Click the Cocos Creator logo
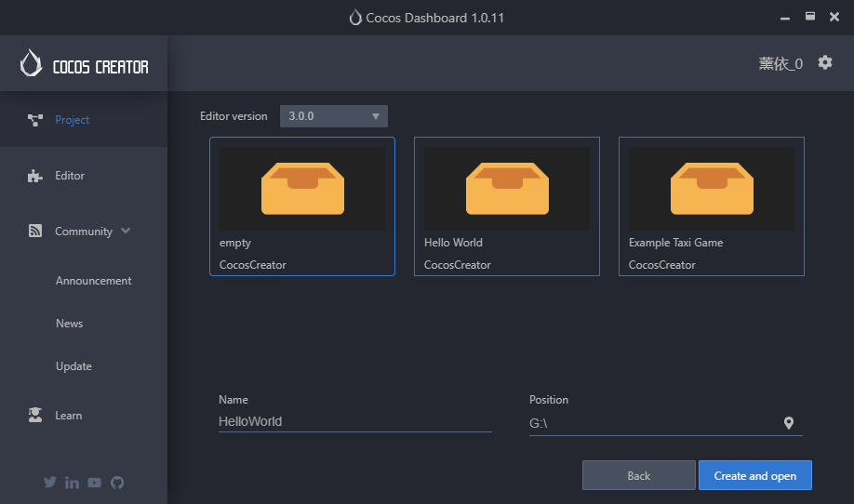This screenshot has width=854, height=504. pos(84,63)
